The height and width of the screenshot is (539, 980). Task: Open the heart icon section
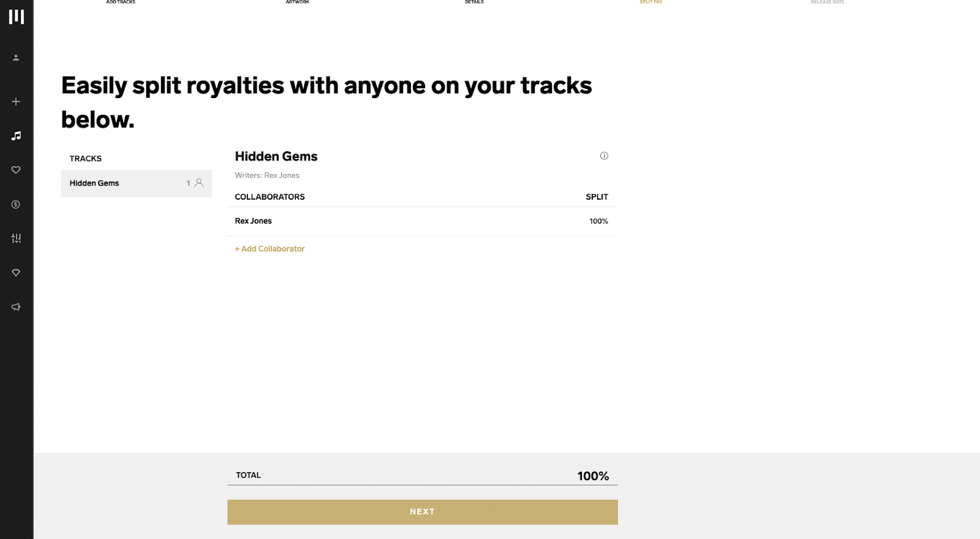tap(16, 170)
